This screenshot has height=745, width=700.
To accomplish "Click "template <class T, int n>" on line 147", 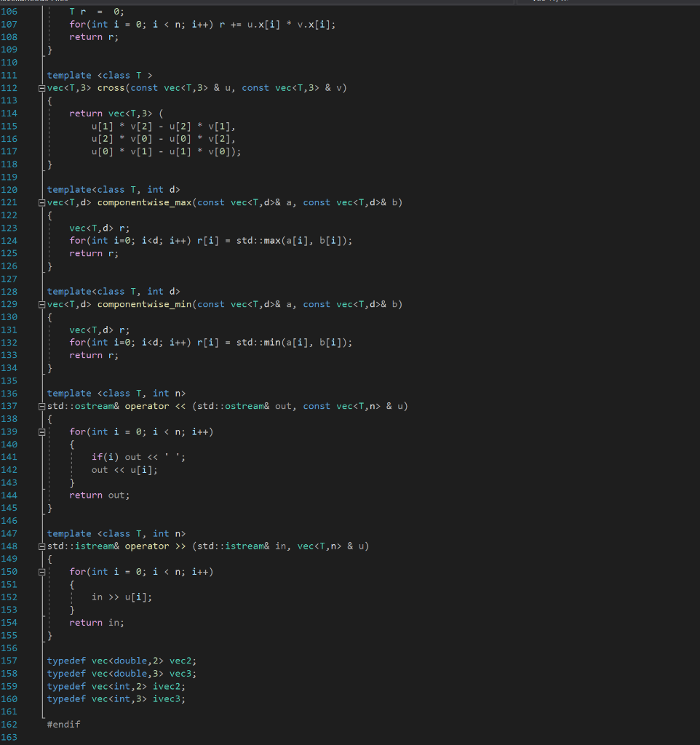I will [116, 534].
